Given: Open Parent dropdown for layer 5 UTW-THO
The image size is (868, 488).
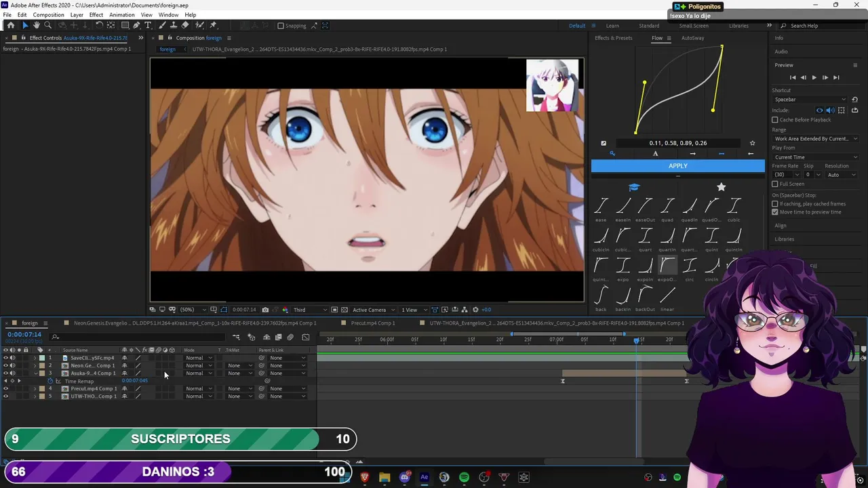Looking at the screenshot, I should [287, 396].
